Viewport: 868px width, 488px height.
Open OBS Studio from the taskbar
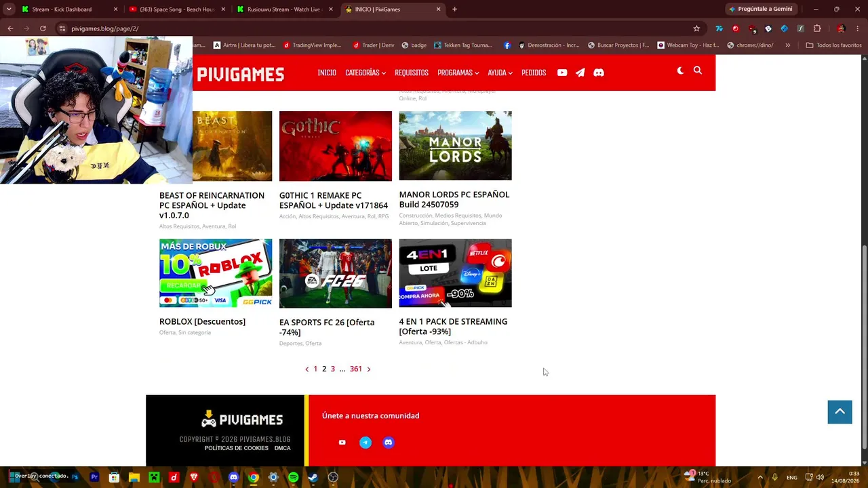point(333,477)
